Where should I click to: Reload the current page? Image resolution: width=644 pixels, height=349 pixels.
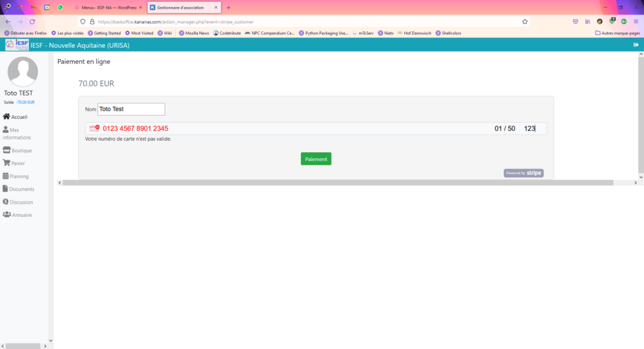click(32, 22)
